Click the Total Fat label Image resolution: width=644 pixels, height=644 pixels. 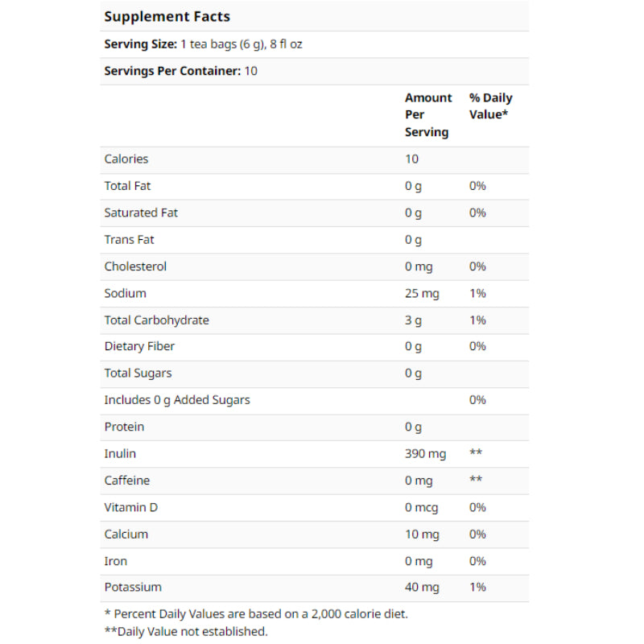(127, 186)
